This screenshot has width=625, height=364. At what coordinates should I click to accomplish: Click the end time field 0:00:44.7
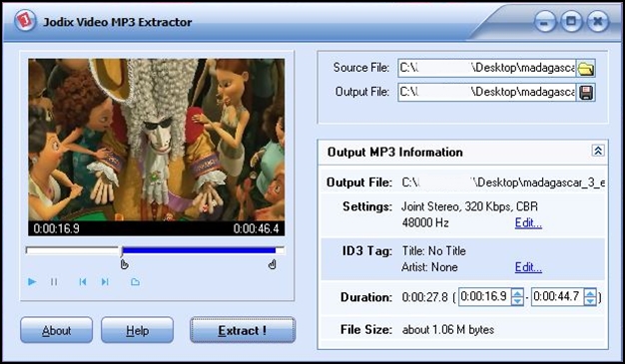[557, 297]
